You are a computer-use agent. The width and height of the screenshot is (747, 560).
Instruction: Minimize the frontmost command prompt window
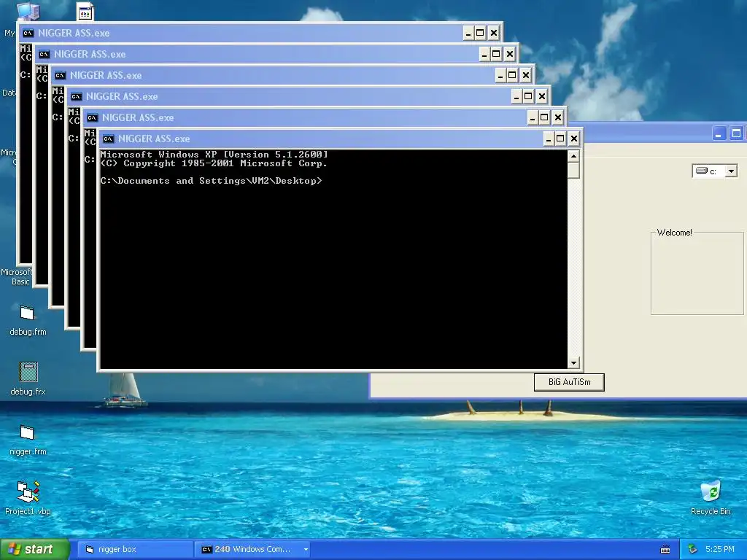(549, 139)
